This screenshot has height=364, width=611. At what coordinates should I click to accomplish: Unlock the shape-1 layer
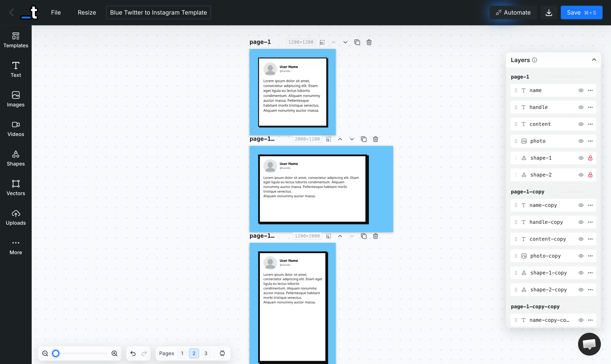[590, 158]
